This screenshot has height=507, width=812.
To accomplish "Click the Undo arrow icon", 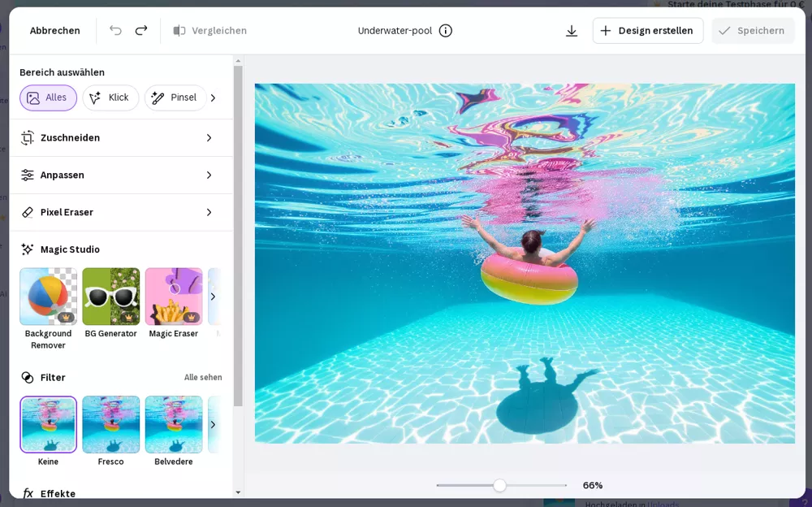I will tap(114, 30).
